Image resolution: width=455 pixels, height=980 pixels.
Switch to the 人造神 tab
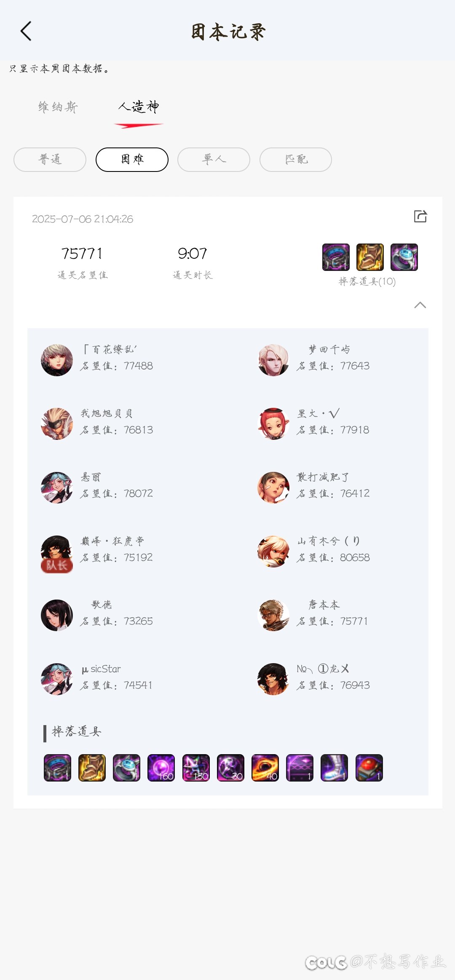pos(139,107)
